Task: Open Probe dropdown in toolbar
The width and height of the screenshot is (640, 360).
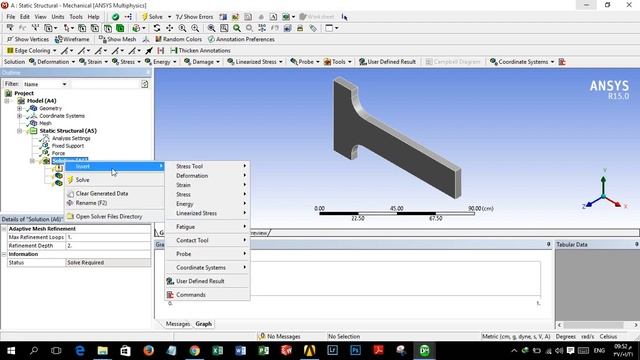Action: click(x=305, y=62)
